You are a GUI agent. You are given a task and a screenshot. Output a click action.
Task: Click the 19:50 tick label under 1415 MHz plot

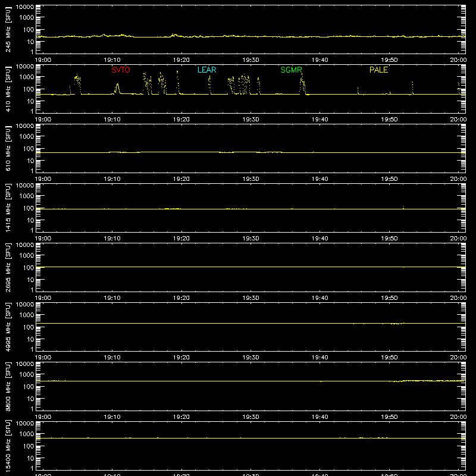pyautogui.click(x=389, y=239)
